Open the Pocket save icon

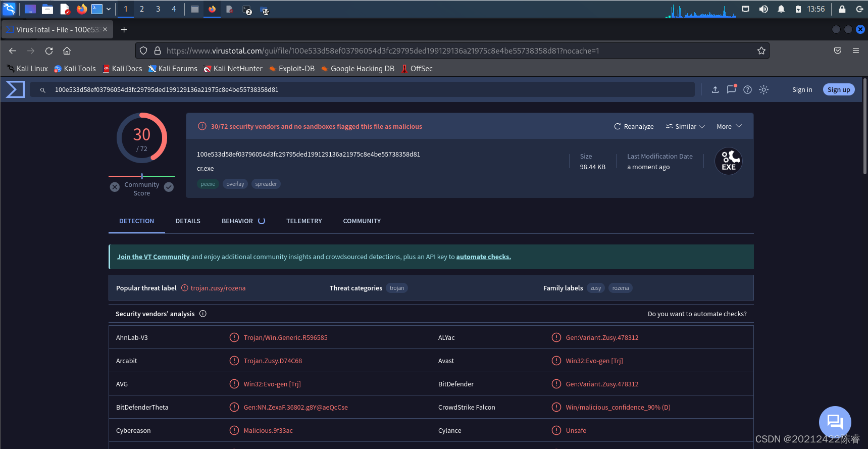pyautogui.click(x=838, y=51)
